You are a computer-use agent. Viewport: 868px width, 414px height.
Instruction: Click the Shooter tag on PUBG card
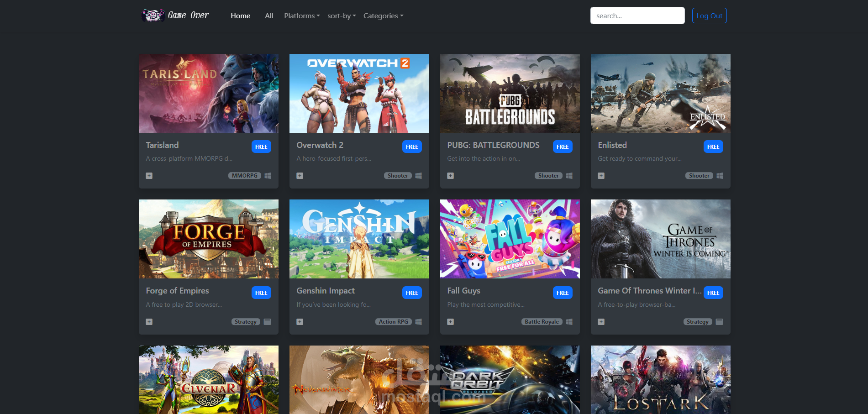pos(548,176)
